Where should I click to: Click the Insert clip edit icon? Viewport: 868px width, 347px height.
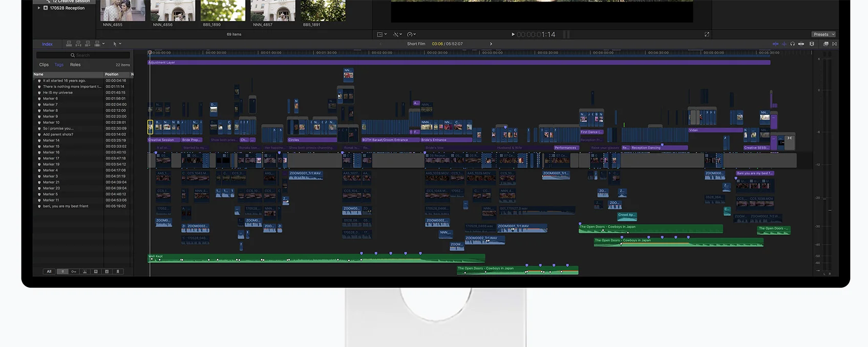[78, 44]
